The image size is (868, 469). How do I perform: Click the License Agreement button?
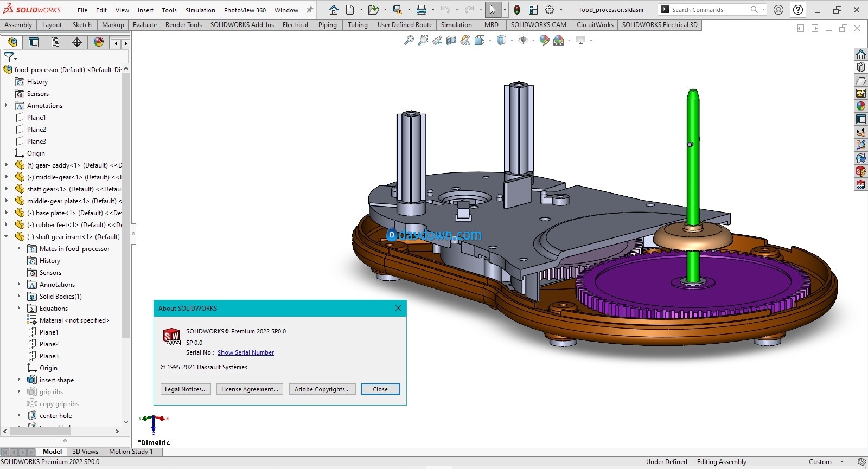[x=250, y=389]
